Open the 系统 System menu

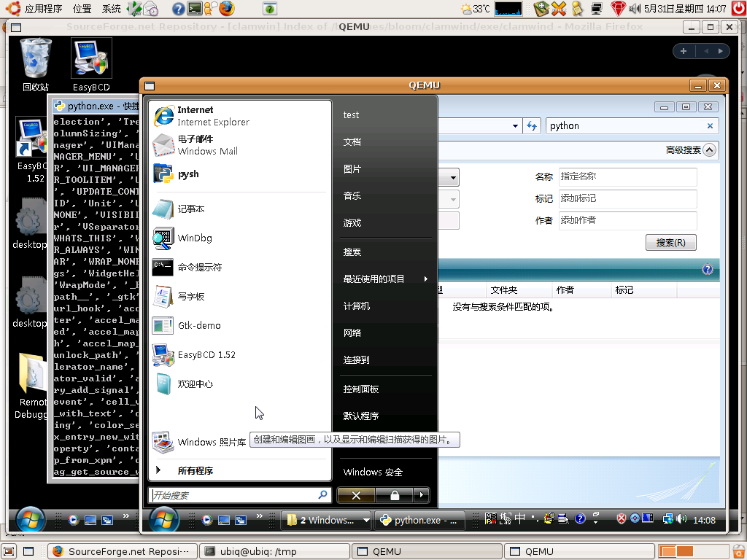112,9
